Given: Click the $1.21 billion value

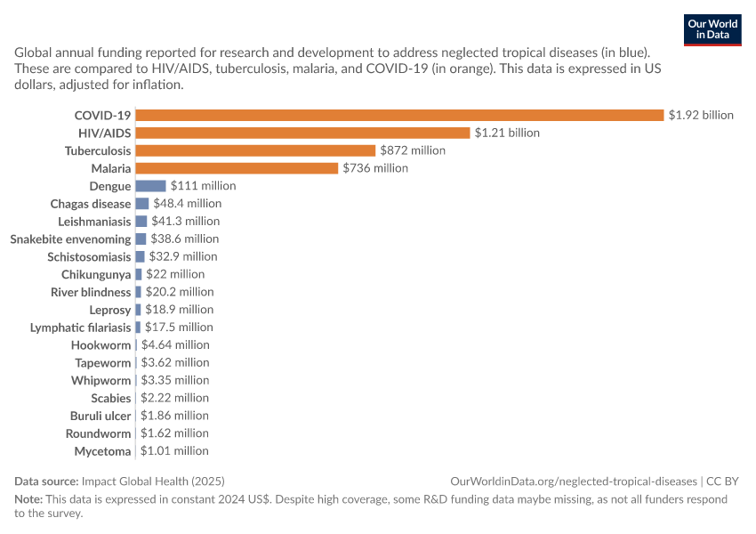Looking at the screenshot, I should point(507,133).
